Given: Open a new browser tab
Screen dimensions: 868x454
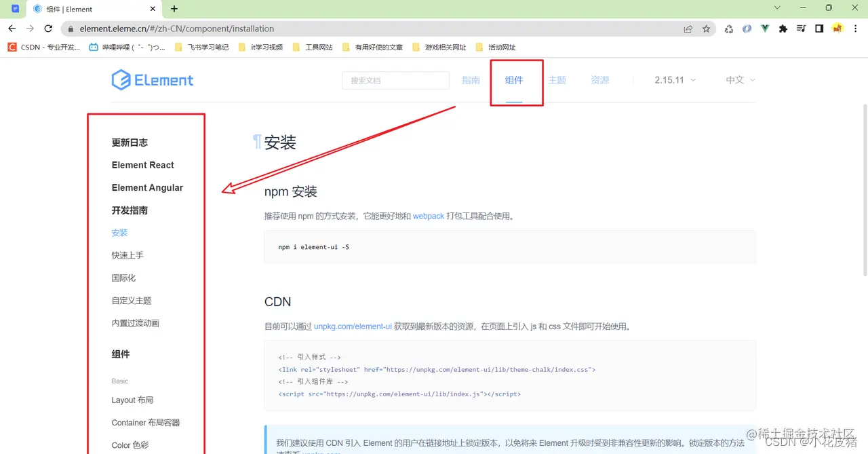Looking at the screenshot, I should point(174,9).
